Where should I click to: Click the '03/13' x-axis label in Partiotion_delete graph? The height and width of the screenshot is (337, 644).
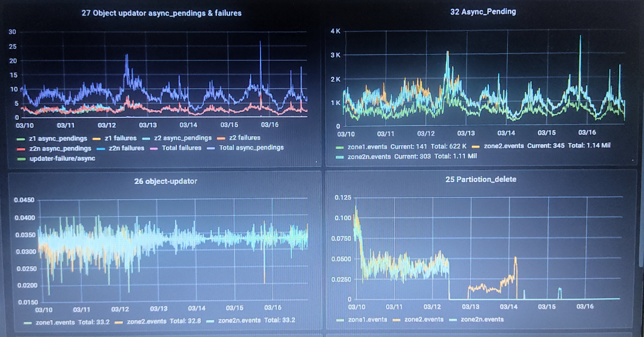click(470, 307)
